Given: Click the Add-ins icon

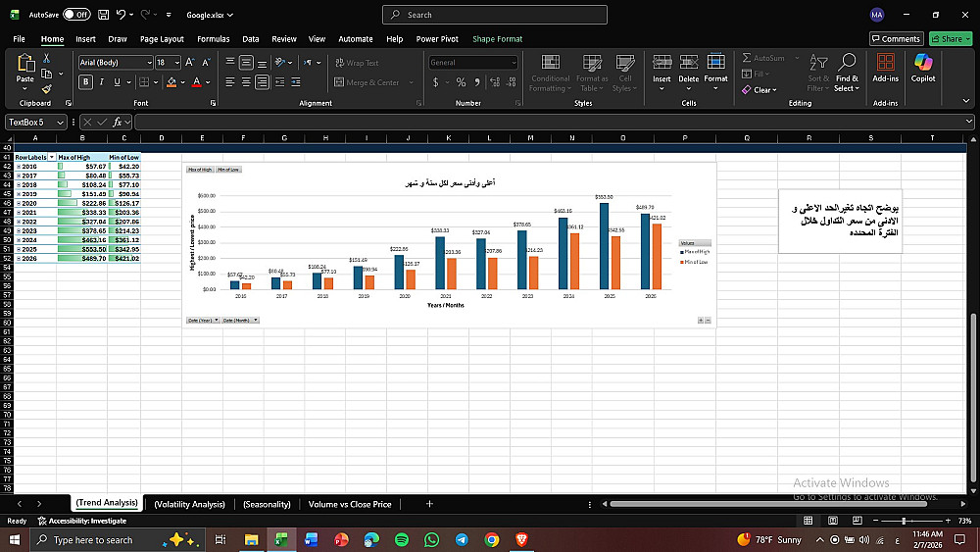Looking at the screenshot, I should click(886, 68).
